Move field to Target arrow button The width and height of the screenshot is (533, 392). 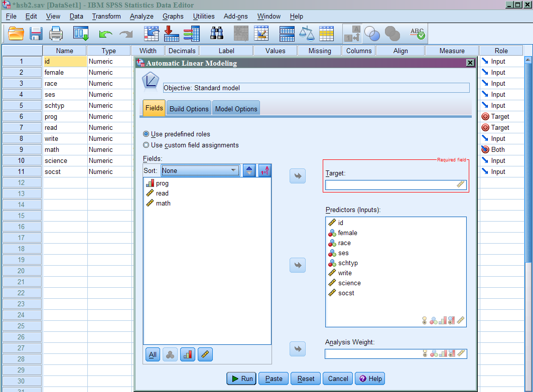click(298, 176)
